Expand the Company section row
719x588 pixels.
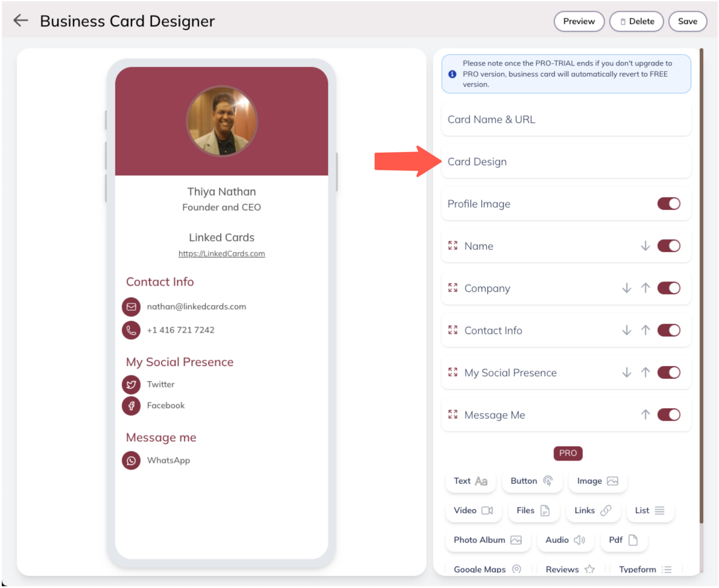[566, 288]
